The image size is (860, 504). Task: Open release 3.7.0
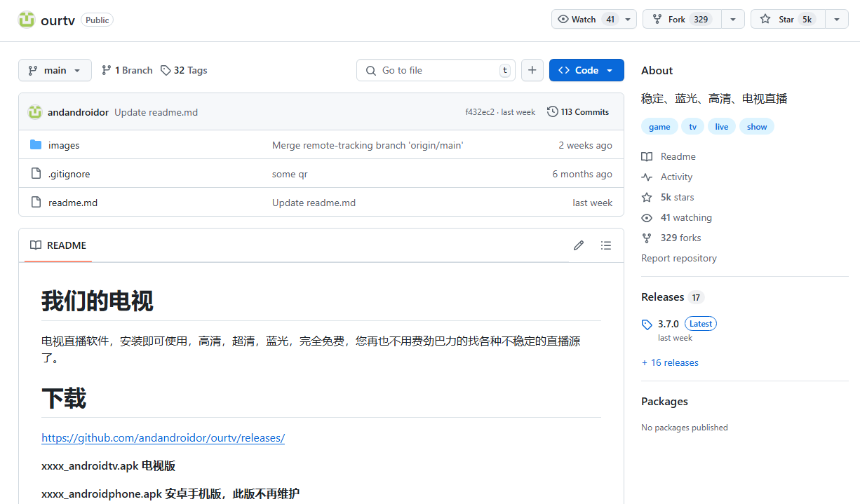pos(668,324)
